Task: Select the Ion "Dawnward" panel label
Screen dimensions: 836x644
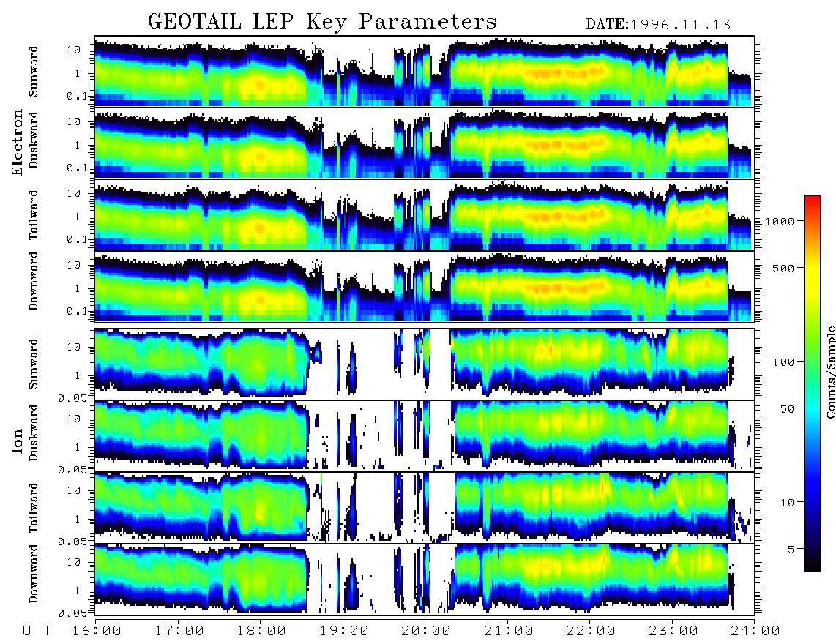Action: (34, 573)
